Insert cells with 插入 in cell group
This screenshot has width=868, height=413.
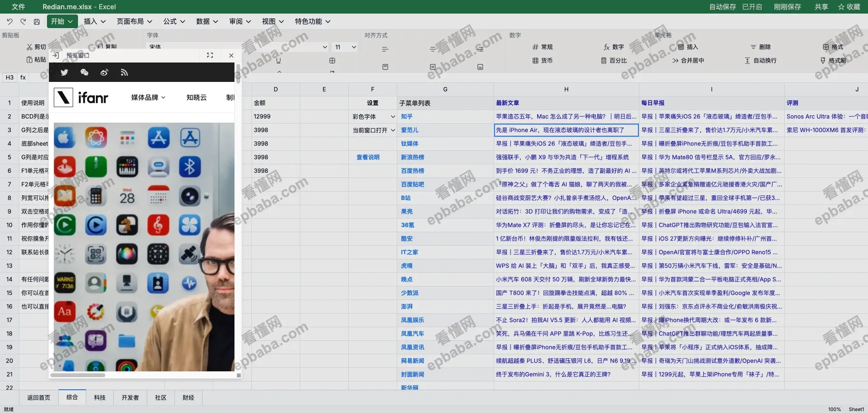pyautogui.click(x=688, y=47)
